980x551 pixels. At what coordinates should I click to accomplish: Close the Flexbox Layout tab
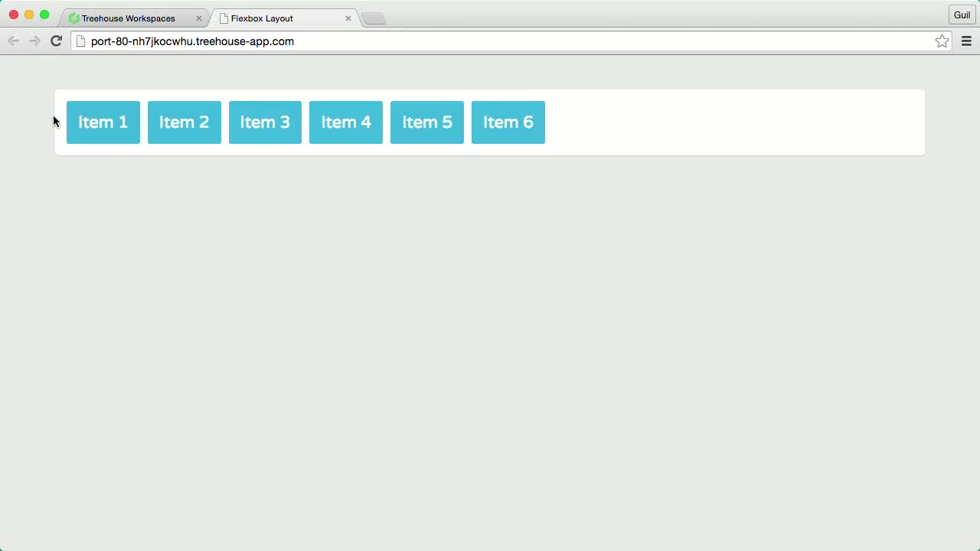click(x=348, y=18)
